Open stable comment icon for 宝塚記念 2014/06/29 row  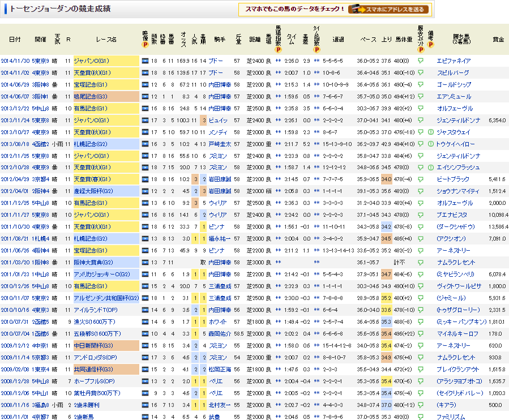pos(420,84)
